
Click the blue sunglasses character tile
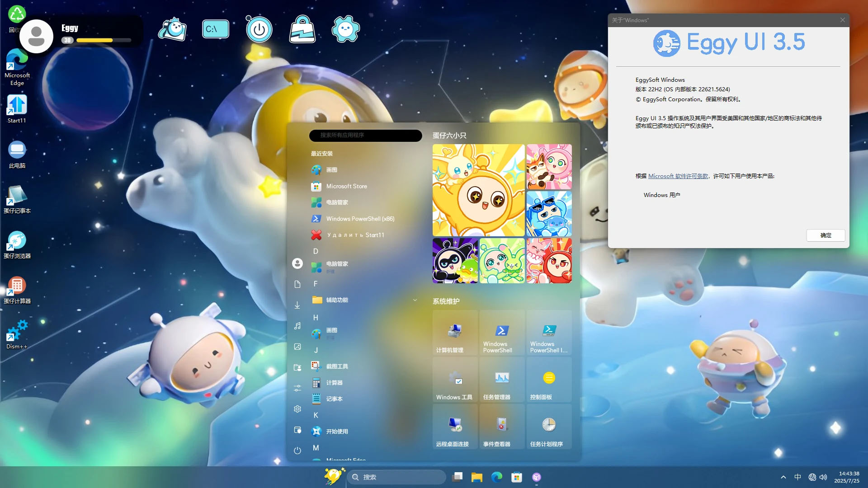pos(549,214)
